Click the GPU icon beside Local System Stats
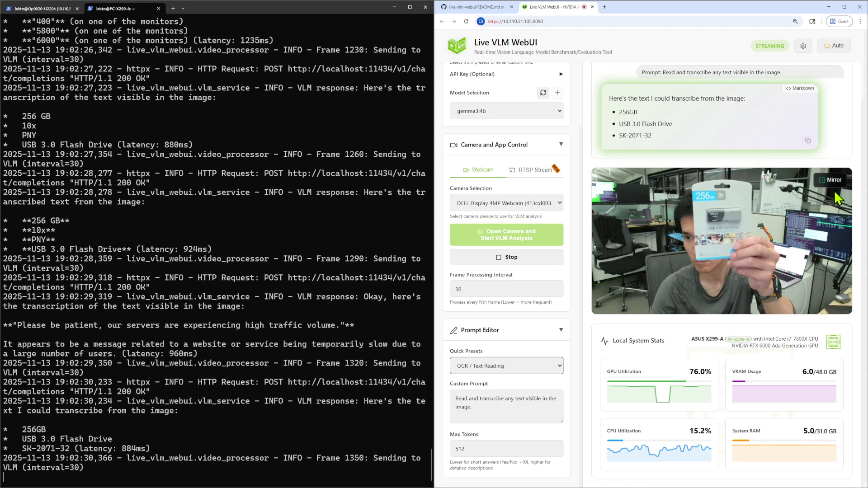 (x=833, y=342)
